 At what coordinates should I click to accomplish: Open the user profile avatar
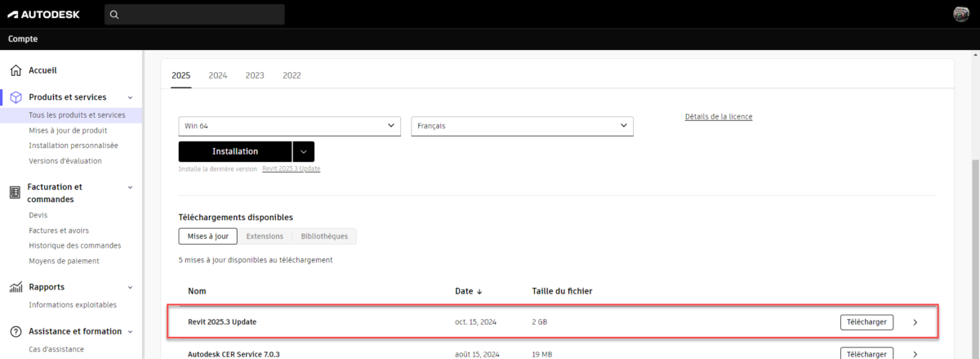click(960, 14)
